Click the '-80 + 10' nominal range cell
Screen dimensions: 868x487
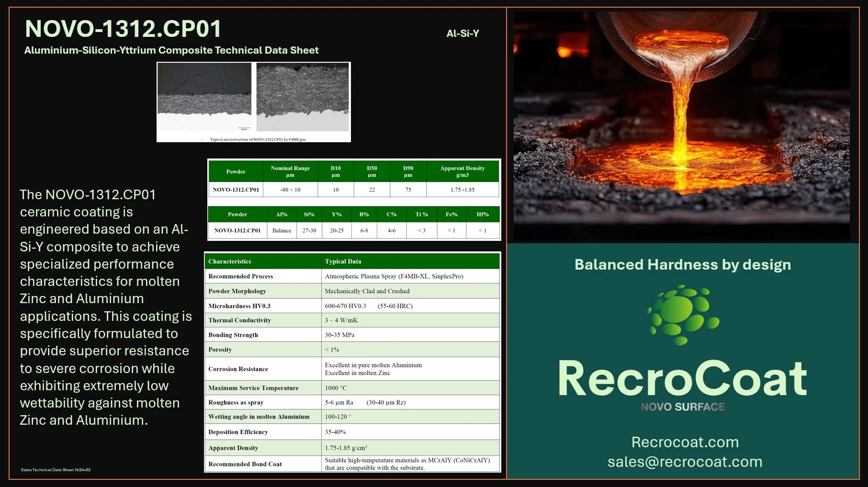pos(290,190)
